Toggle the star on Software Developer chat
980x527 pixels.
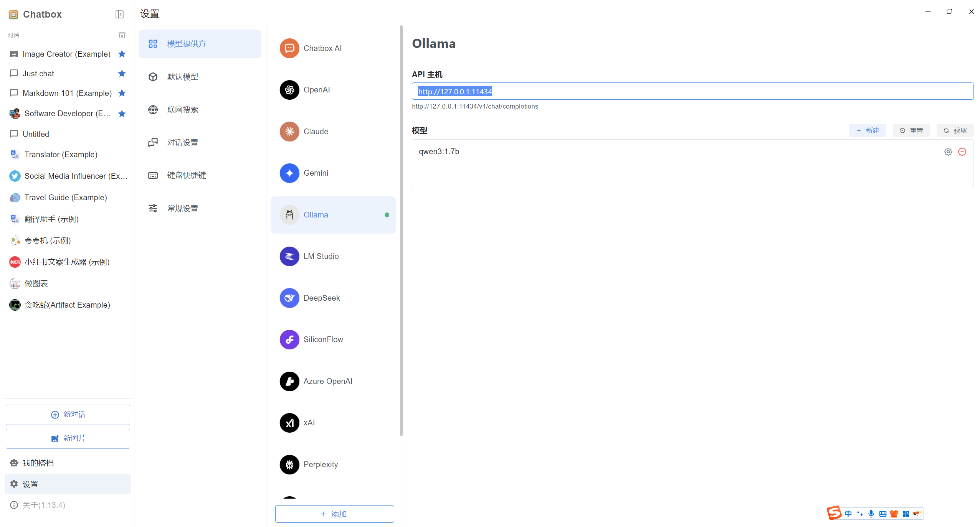click(122, 114)
